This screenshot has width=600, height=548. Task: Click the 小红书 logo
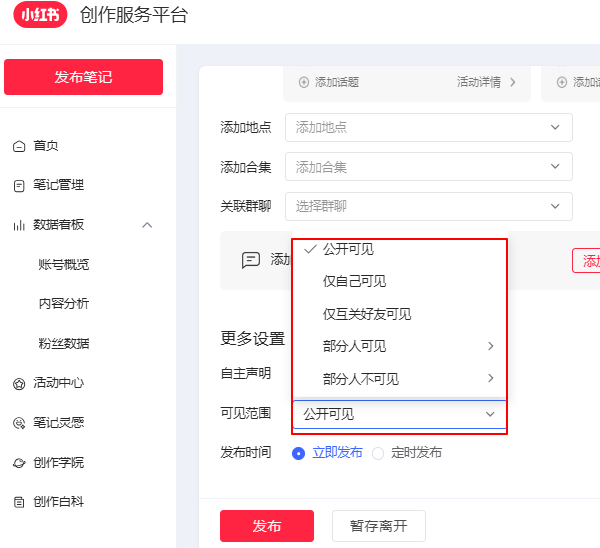point(40,15)
